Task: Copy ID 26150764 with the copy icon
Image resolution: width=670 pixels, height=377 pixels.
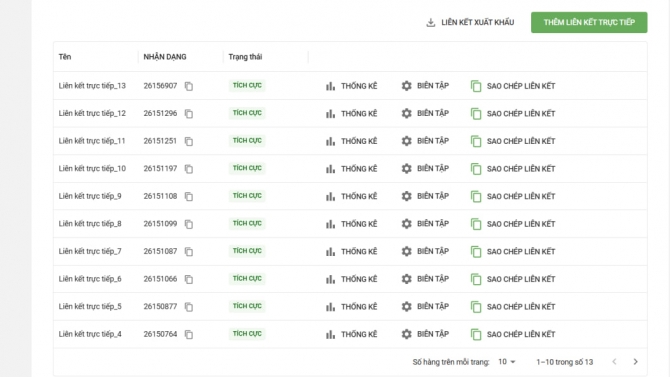Action: point(189,334)
